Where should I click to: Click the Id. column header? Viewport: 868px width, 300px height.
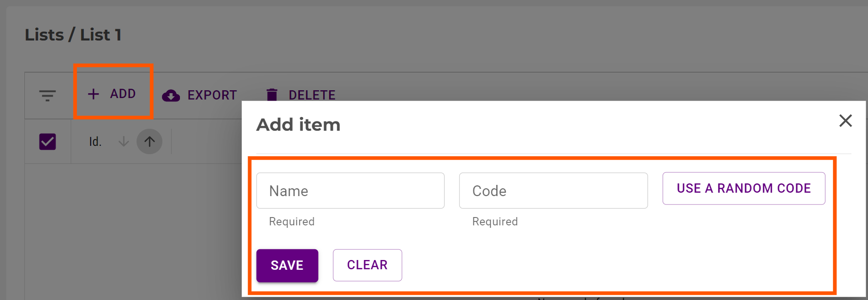(x=95, y=142)
